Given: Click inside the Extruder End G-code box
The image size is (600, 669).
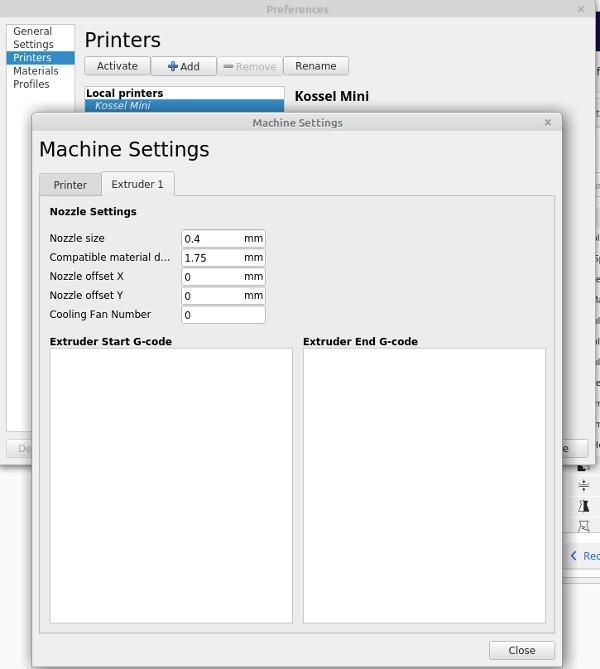Looking at the screenshot, I should pos(424,486).
